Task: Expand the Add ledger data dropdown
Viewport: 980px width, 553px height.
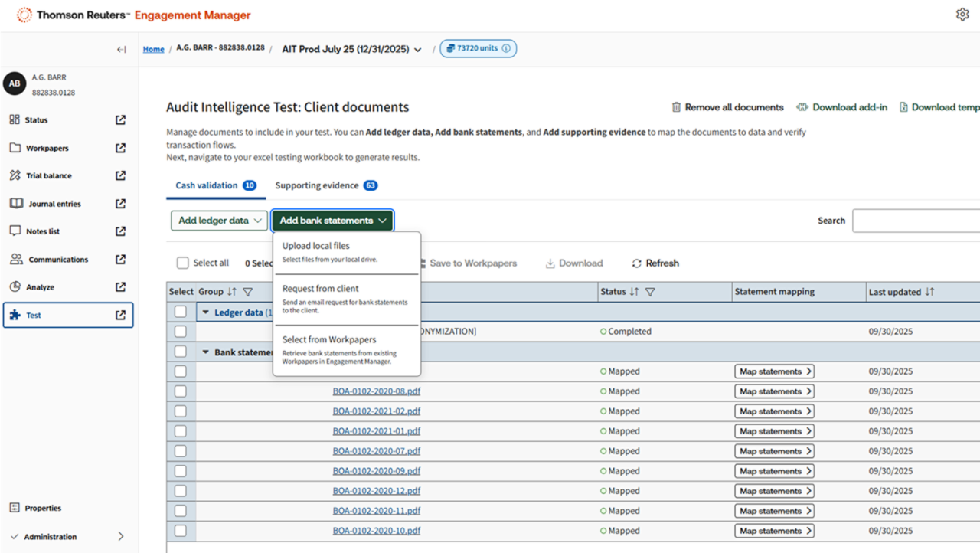Action: click(219, 221)
